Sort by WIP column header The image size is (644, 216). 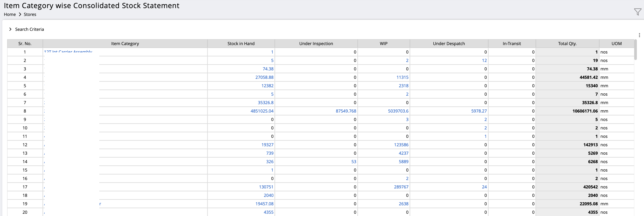tap(383, 43)
